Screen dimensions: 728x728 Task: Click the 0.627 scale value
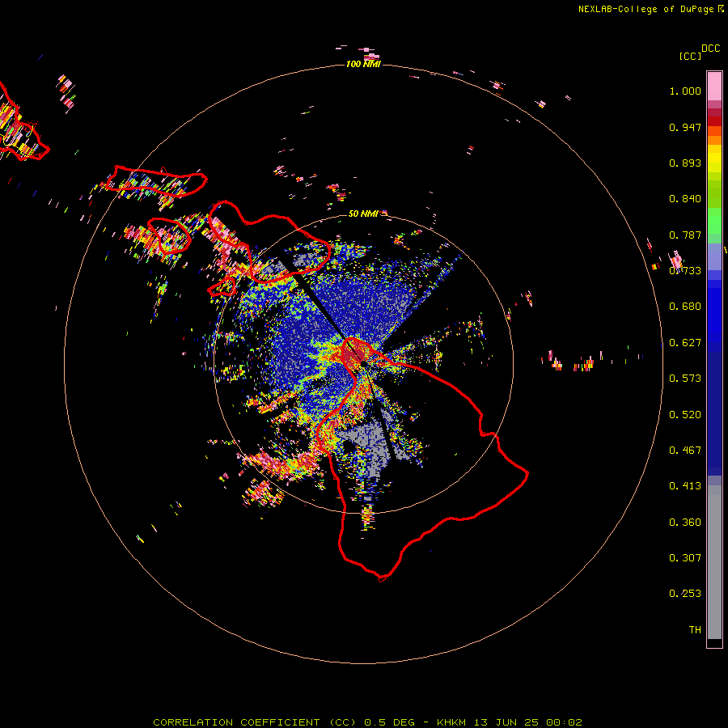685,343
